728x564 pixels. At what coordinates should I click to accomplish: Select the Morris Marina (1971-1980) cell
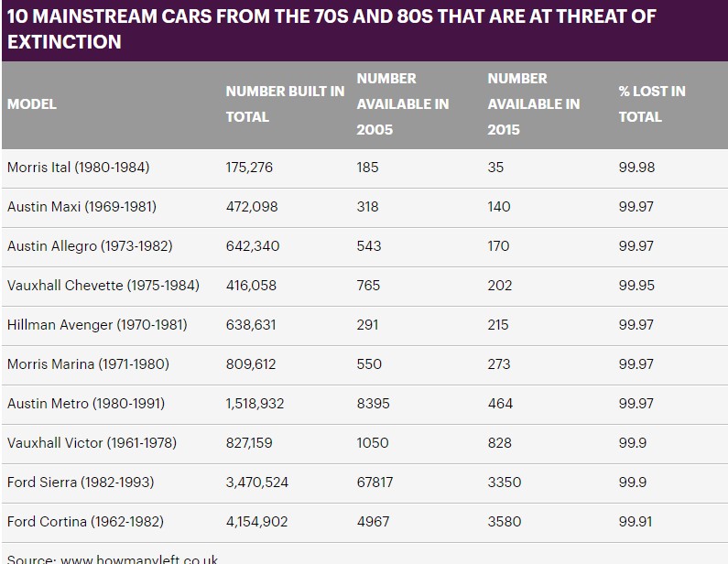[88, 364]
